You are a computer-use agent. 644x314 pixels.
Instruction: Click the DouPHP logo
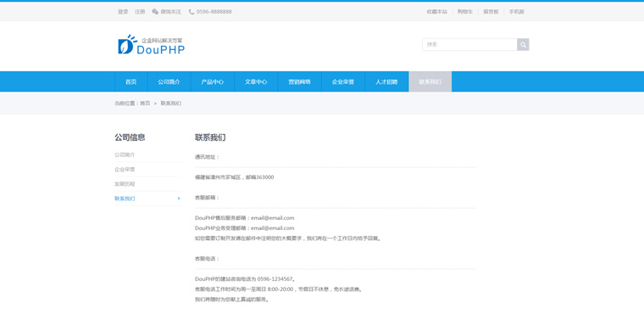pos(151,44)
